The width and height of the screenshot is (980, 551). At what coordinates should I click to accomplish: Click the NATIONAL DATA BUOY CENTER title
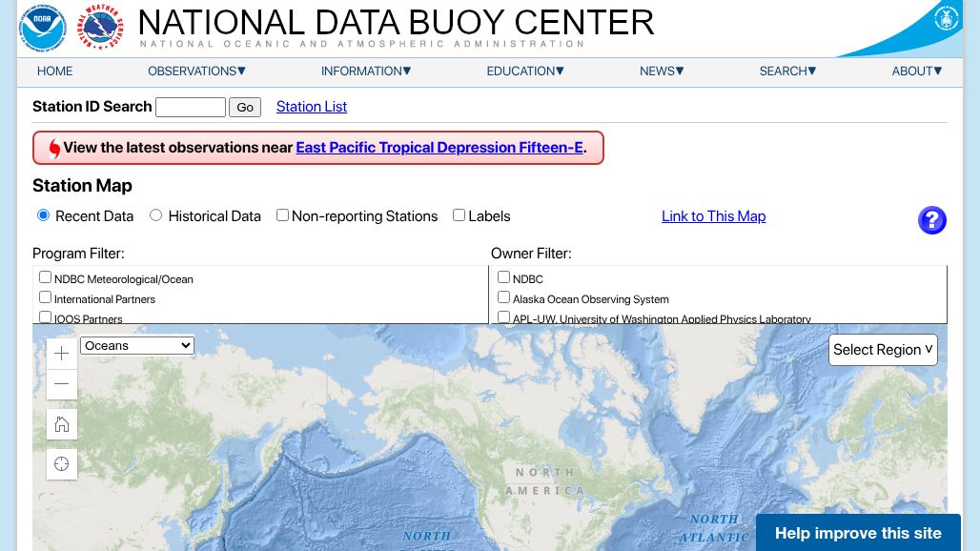point(396,23)
